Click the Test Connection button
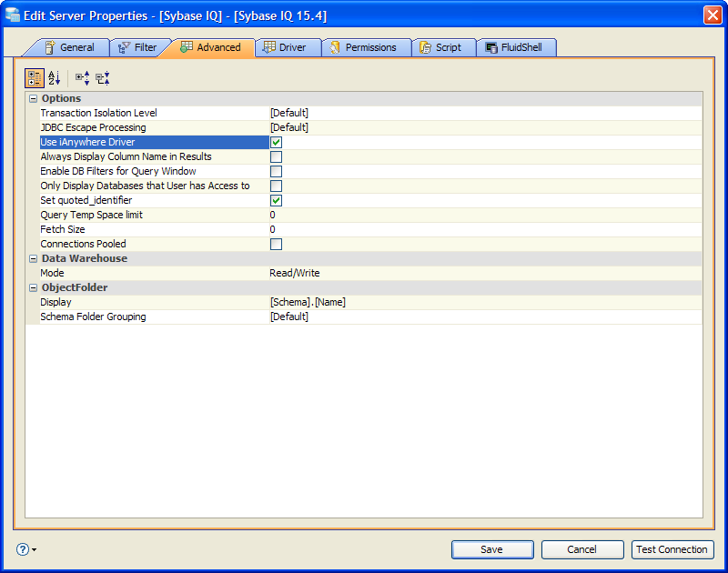728x573 pixels. click(672, 549)
